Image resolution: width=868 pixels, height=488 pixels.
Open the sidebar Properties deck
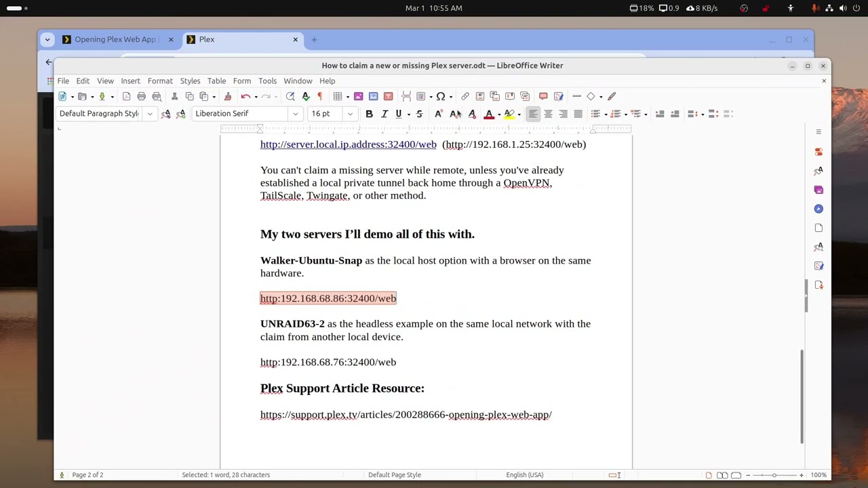coord(818,151)
